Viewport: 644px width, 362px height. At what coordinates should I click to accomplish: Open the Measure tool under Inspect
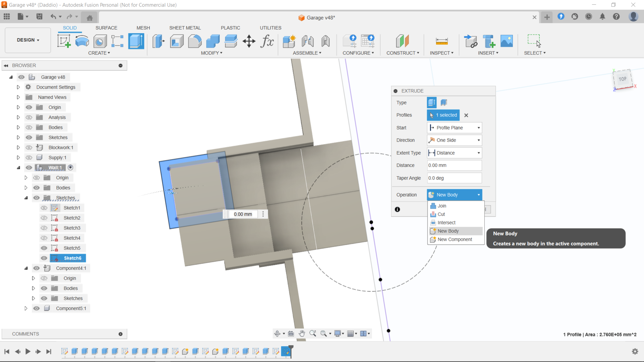click(x=442, y=41)
